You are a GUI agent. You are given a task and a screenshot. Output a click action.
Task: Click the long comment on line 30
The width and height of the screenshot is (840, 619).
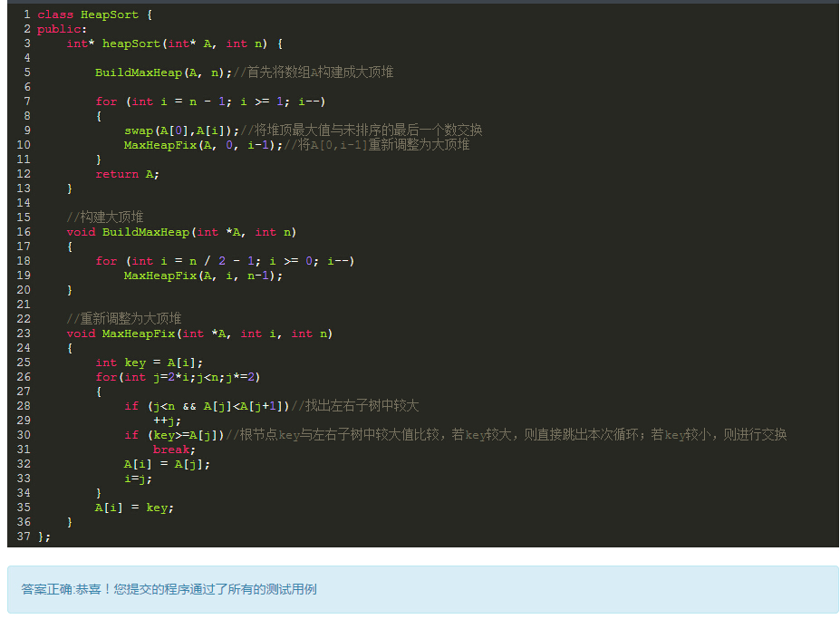[x=507, y=435]
